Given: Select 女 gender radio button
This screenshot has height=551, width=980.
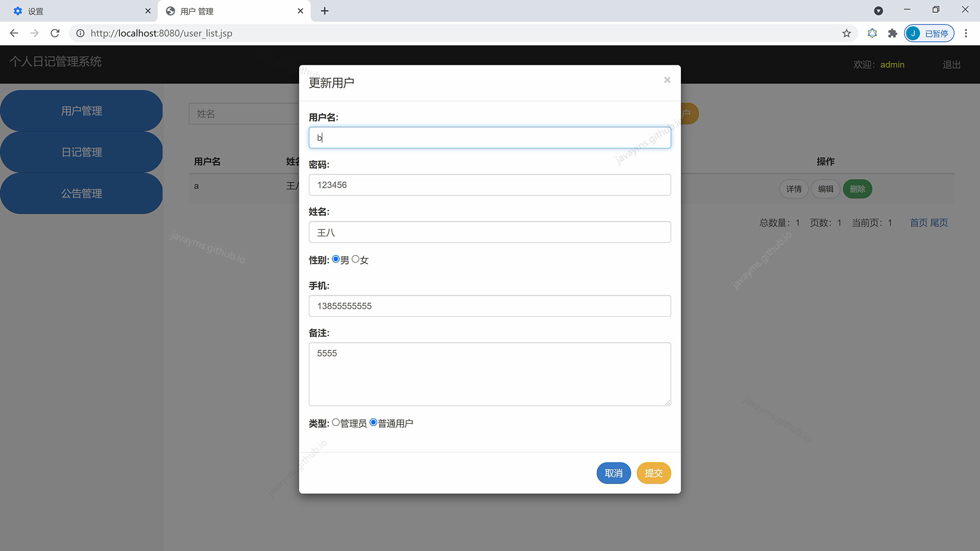Looking at the screenshot, I should pyautogui.click(x=356, y=259).
